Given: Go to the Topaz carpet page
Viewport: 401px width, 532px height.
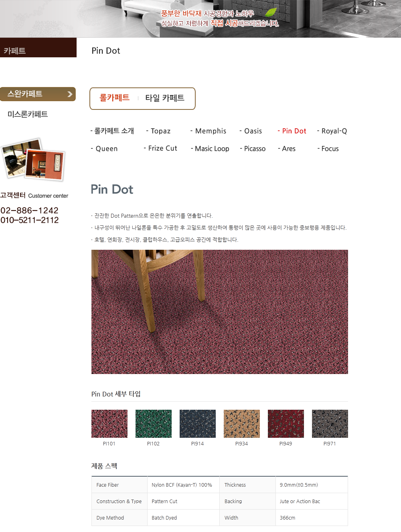Looking at the screenshot, I should pos(158,131).
